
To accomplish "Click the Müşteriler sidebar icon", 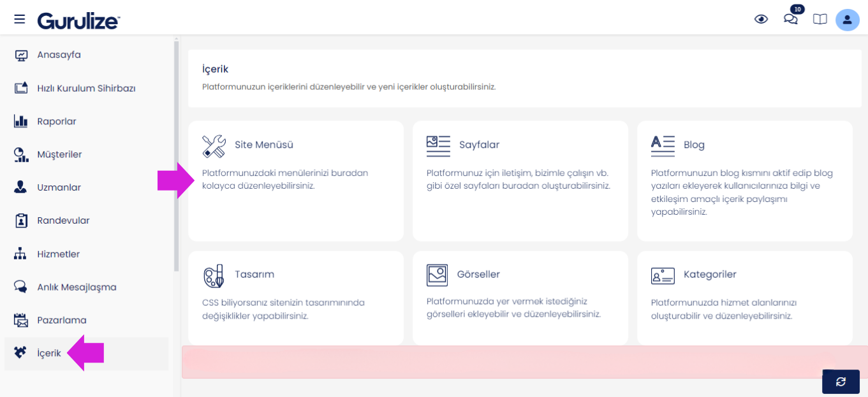I will (x=21, y=154).
